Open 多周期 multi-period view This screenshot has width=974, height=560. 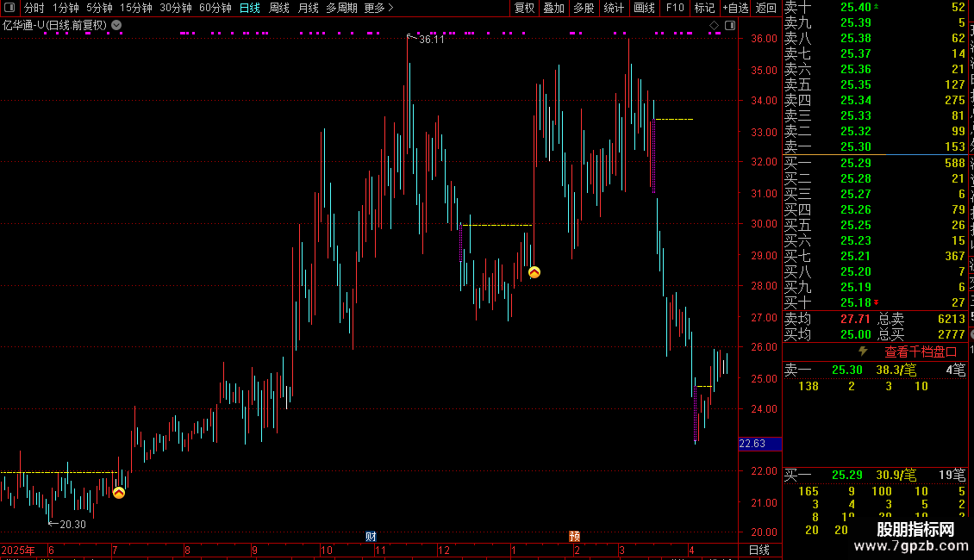click(x=341, y=8)
